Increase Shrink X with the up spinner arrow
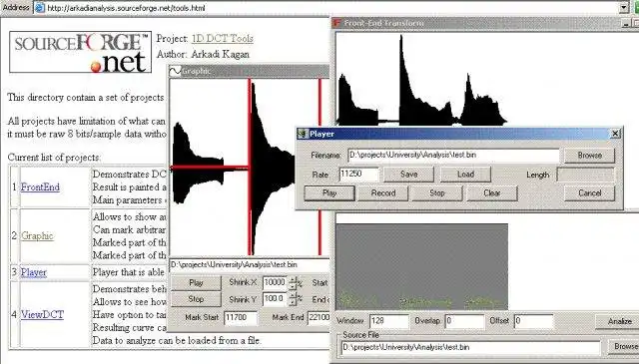 pos(293,279)
